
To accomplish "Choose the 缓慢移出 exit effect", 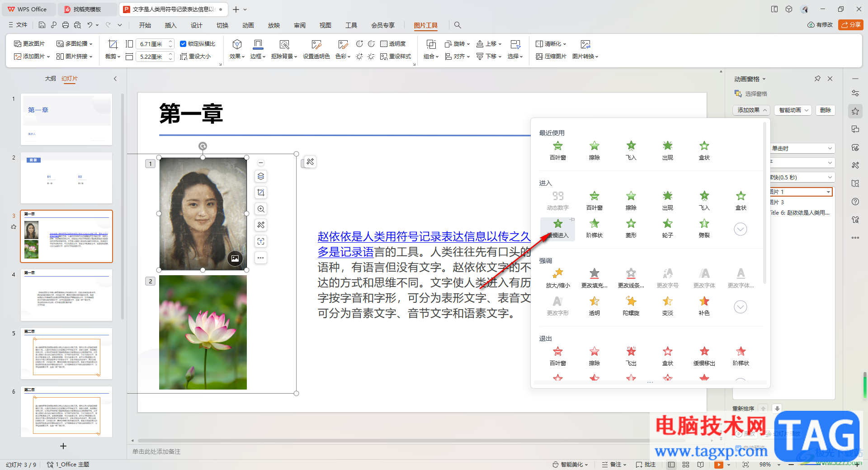I will (x=704, y=357).
